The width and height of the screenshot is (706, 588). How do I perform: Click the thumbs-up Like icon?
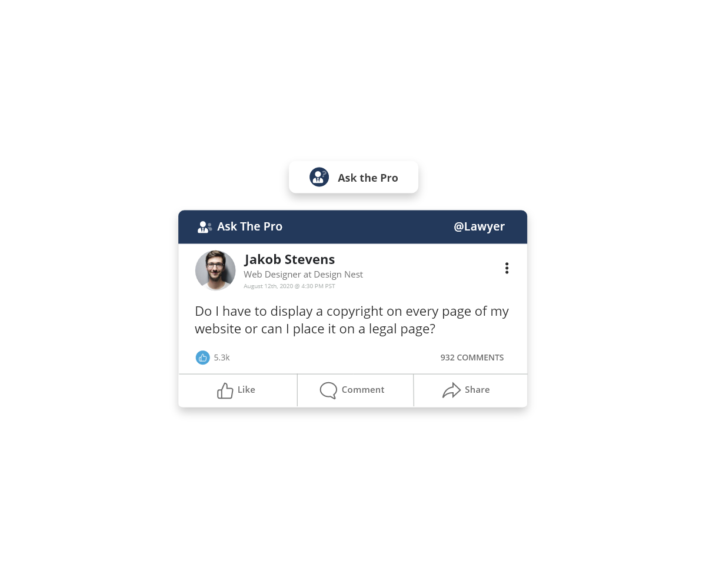click(225, 390)
